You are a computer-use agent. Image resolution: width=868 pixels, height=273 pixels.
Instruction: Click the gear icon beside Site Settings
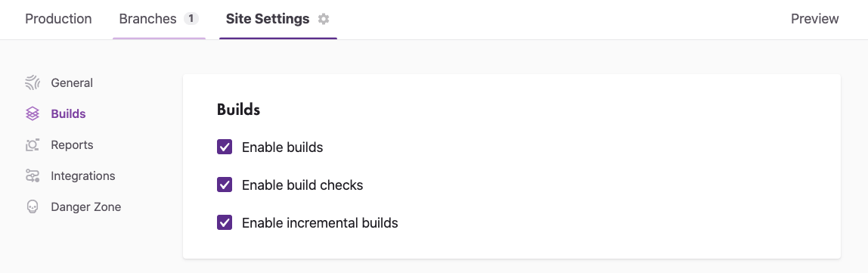pos(324,19)
